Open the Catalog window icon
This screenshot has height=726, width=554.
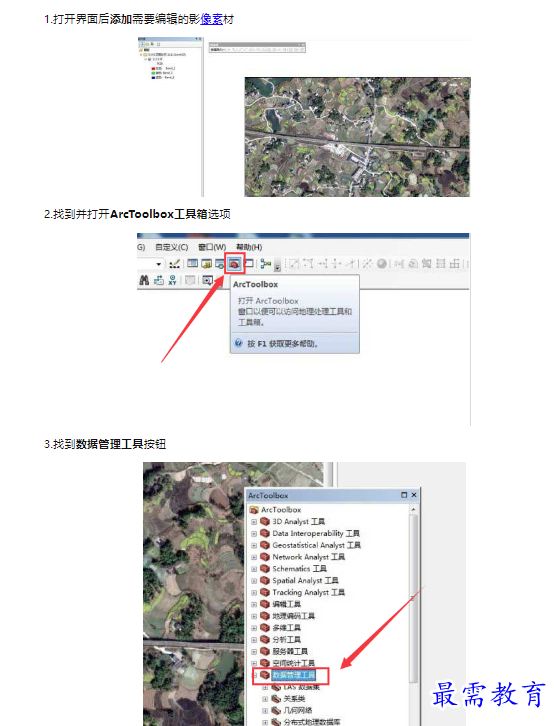coord(206,264)
